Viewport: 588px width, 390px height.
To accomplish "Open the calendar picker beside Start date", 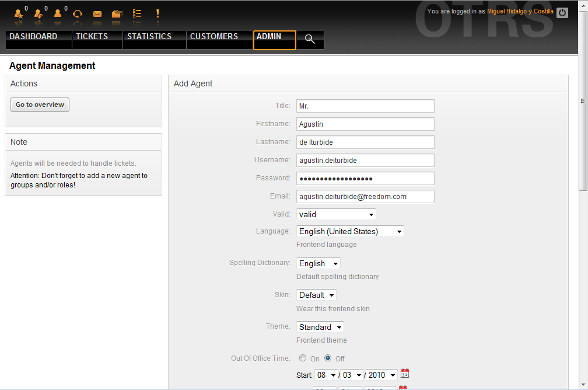I will [x=405, y=374].
